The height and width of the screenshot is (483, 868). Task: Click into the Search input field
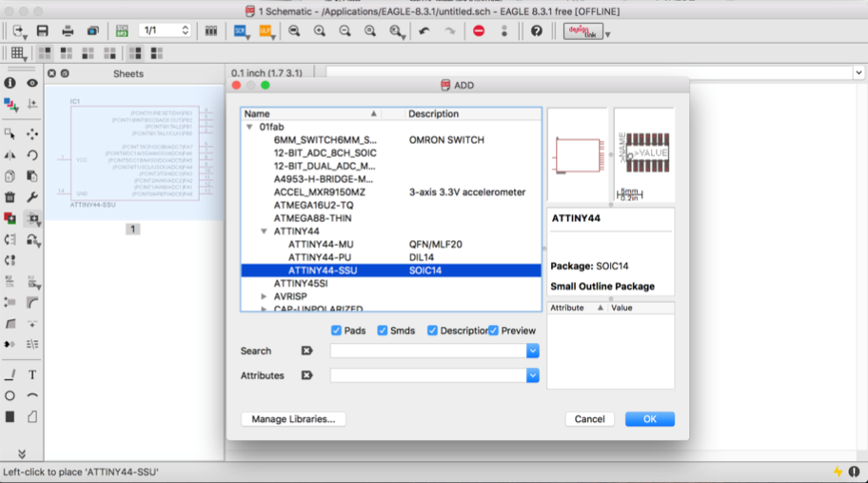pos(428,351)
